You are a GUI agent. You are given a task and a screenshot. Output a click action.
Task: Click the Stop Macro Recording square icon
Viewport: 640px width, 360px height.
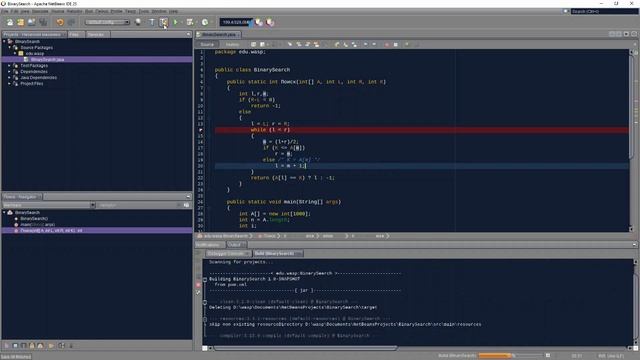(x=395, y=44)
